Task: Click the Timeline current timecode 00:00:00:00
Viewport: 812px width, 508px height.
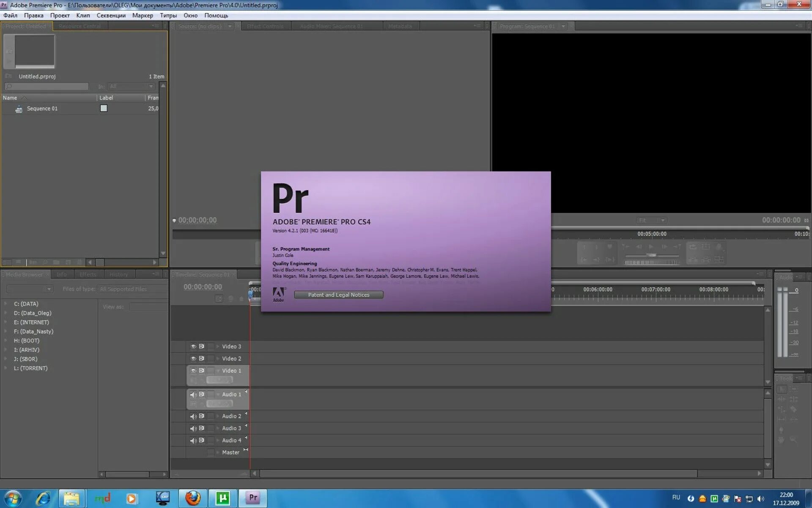Action: (203, 287)
